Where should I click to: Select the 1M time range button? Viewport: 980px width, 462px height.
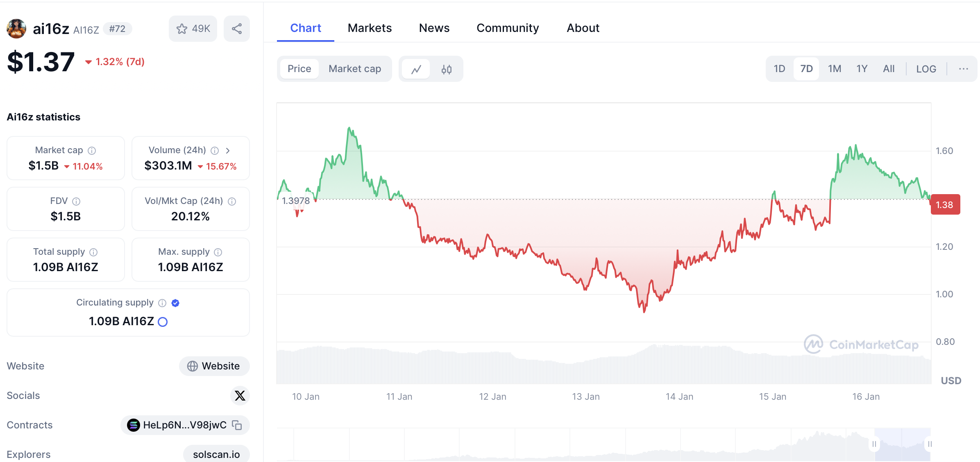click(834, 69)
